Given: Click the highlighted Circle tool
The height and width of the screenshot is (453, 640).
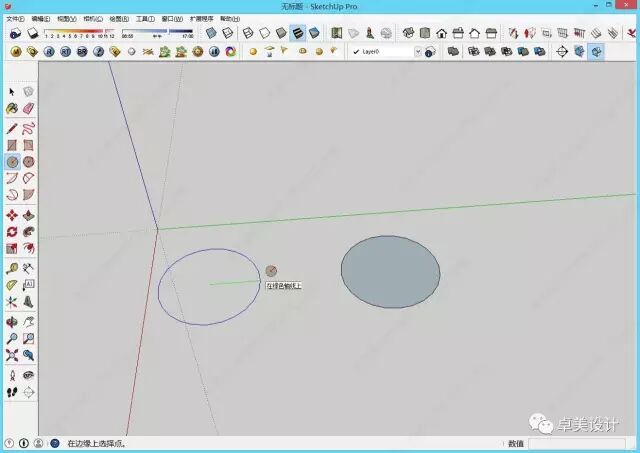Looking at the screenshot, I should [x=12, y=162].
